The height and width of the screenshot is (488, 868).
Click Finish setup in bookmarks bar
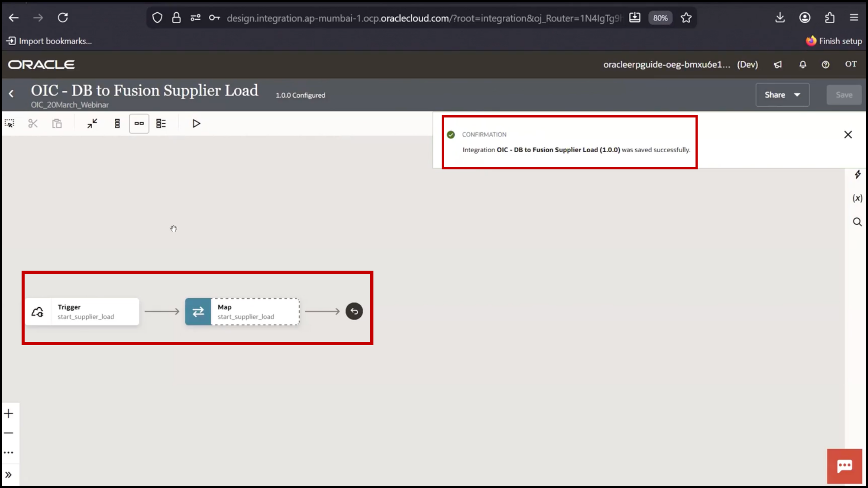coord(834,41)
